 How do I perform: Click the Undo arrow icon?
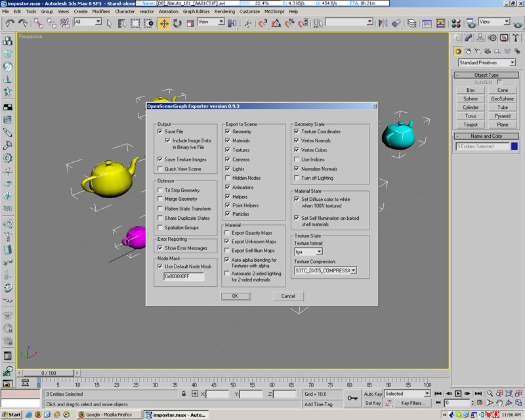(10, 23)
